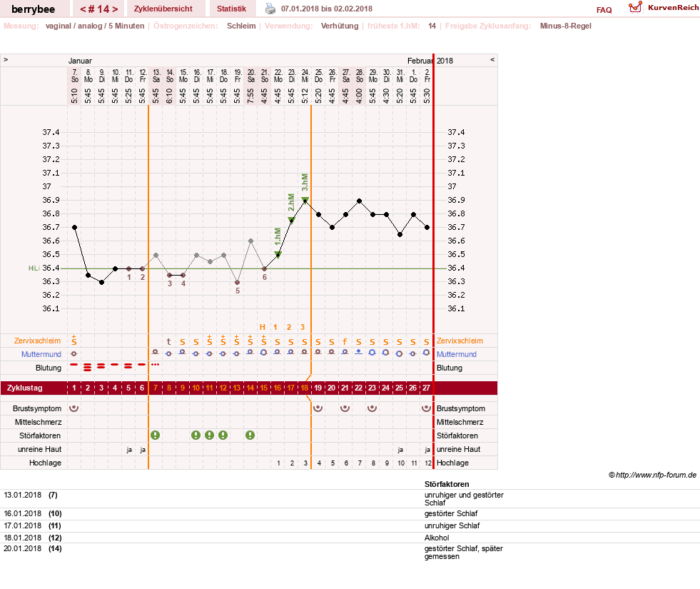Click 'Verhütung' usage value

pyautogui.click(x=339, y=26)
